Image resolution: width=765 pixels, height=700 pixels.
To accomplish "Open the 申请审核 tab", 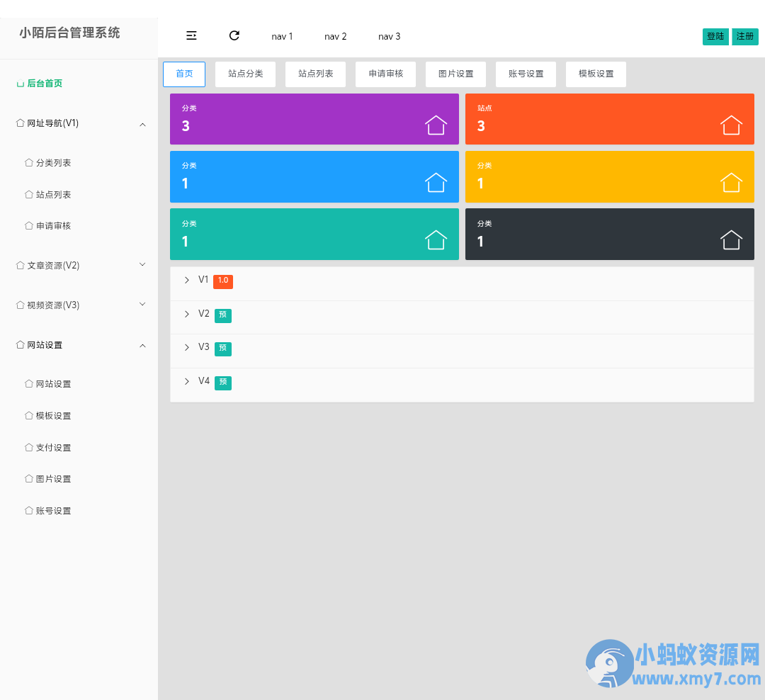I will coord(386,74).
